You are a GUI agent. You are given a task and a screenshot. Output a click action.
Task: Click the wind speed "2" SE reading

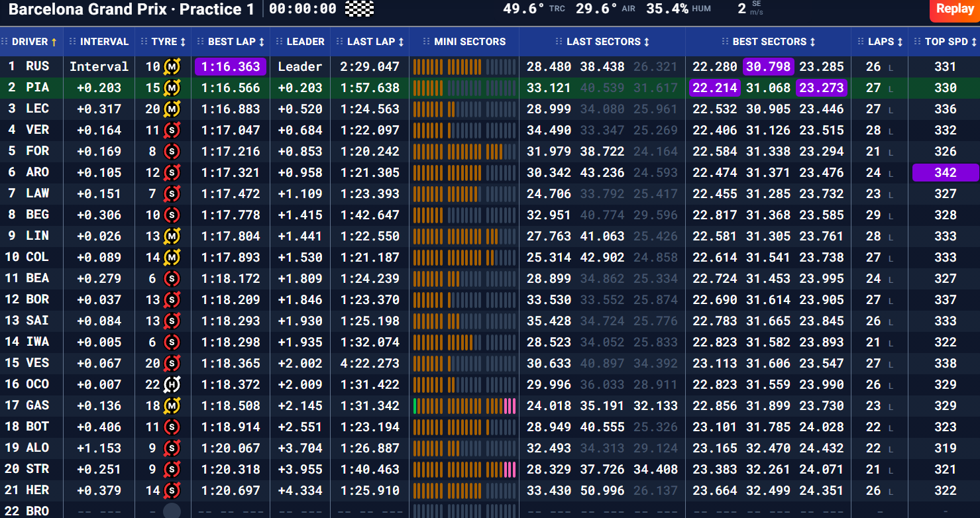coord(741,9)
